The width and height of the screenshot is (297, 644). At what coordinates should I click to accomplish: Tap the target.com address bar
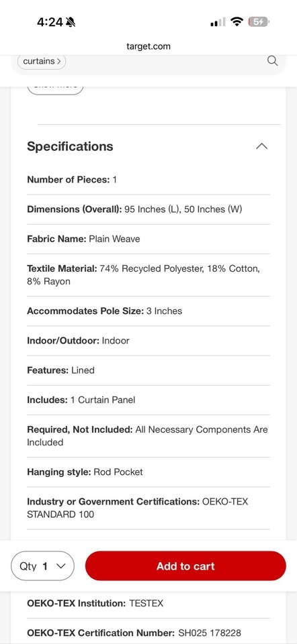tap(148, 46)
